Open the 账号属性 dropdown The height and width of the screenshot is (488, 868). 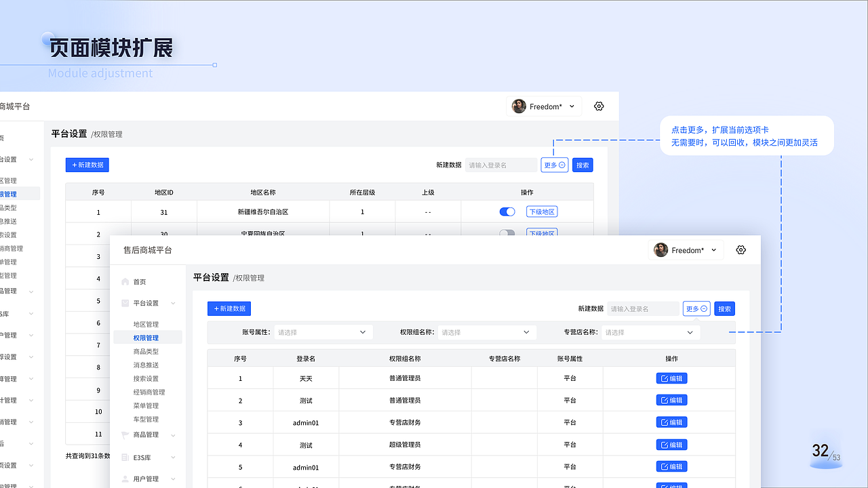(x=322, y=332)
